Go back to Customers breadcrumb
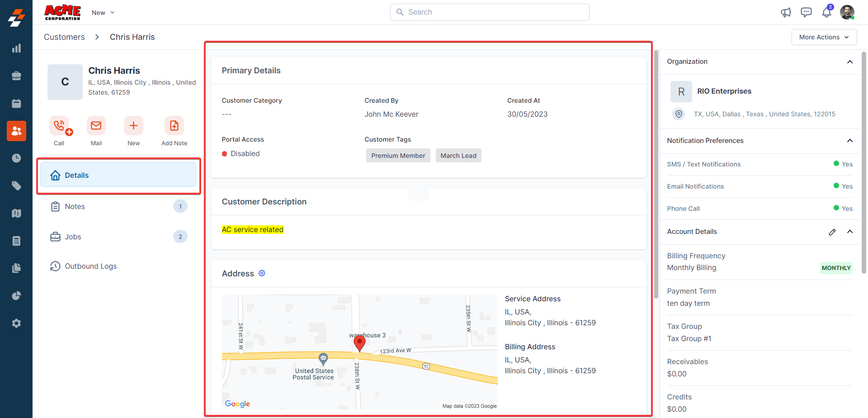The image size is (868, 418). tap(64, 37)
